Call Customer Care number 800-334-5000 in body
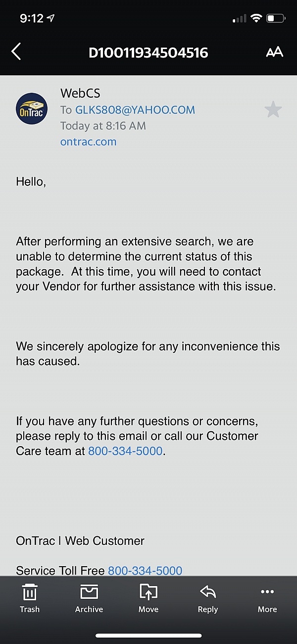297x644 pixels. tap(125, 451)
